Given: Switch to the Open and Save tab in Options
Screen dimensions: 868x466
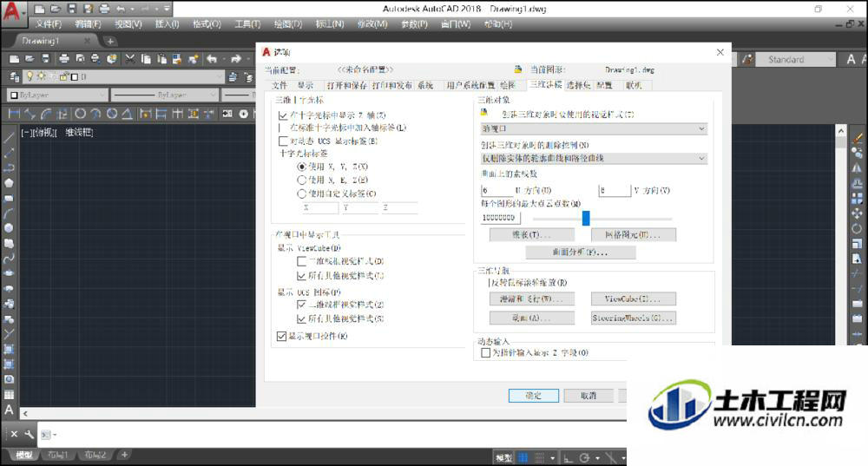Looking at the screenshot, I should (x=347, y=85).
